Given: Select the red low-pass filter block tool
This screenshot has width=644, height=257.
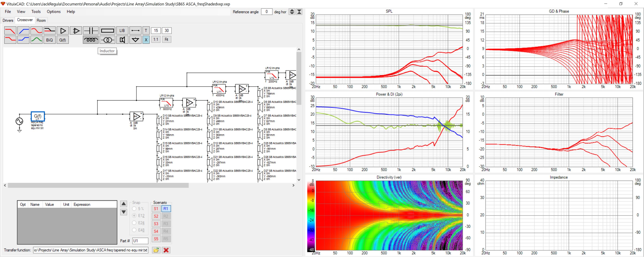Looking at the screenshot, I should point(10,31).
